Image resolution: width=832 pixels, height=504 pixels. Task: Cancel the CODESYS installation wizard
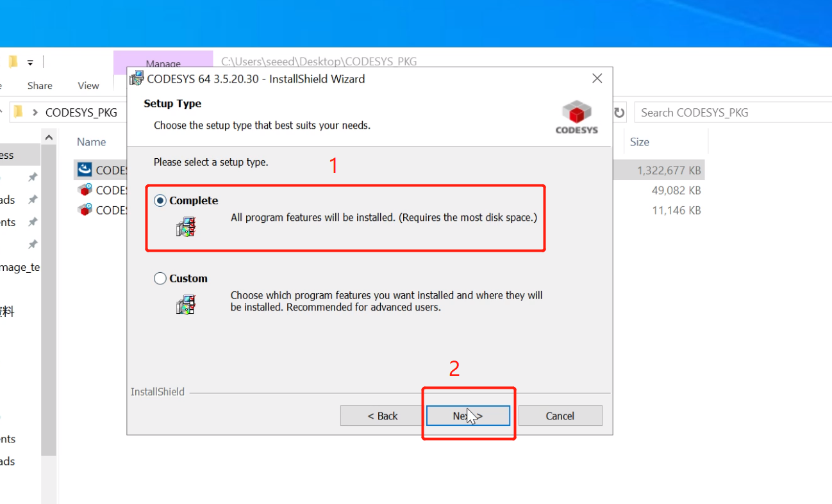(x=560, y=416)
